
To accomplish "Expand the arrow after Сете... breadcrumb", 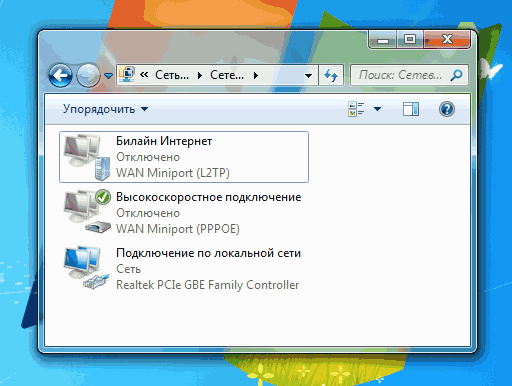I will pyautogui.click(x=256, y=76).
